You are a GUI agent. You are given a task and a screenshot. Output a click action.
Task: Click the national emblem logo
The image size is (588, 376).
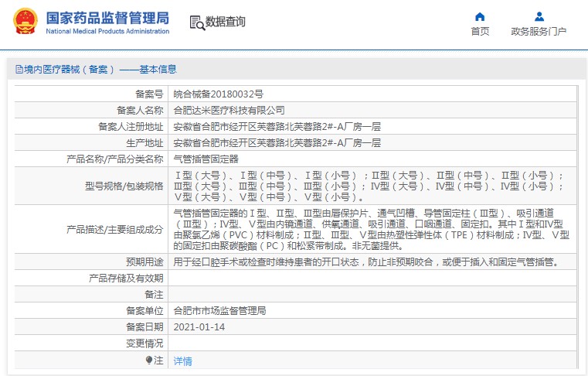(x=25, y=22)
